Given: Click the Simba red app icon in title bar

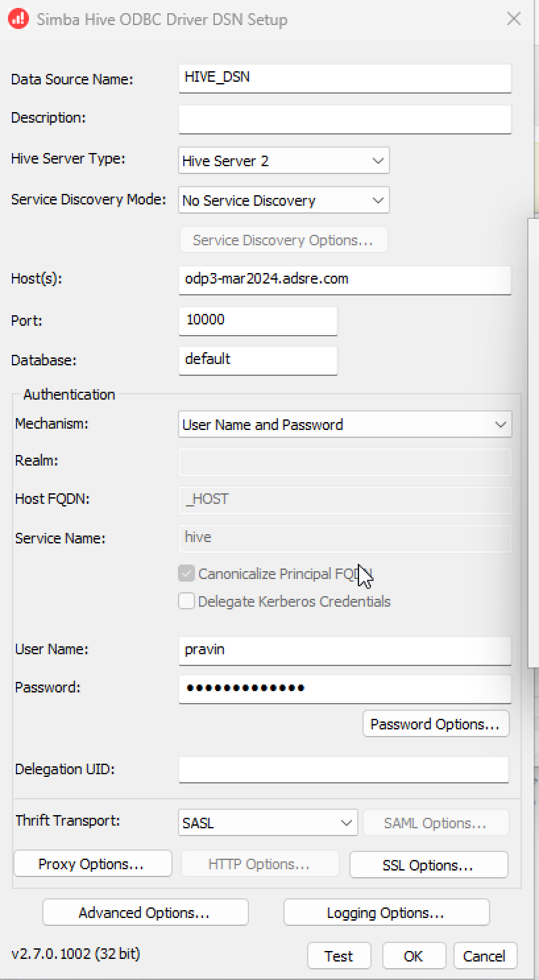Looking at the screenshot, I should (x=18, y=19).
